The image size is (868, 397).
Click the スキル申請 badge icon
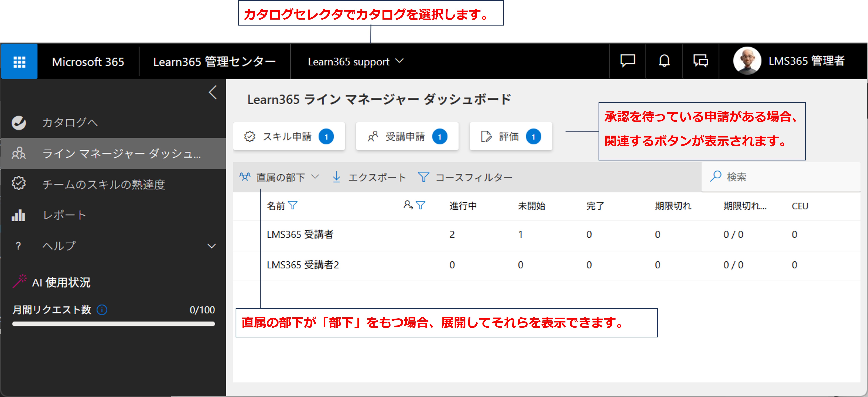pos(250,136)
